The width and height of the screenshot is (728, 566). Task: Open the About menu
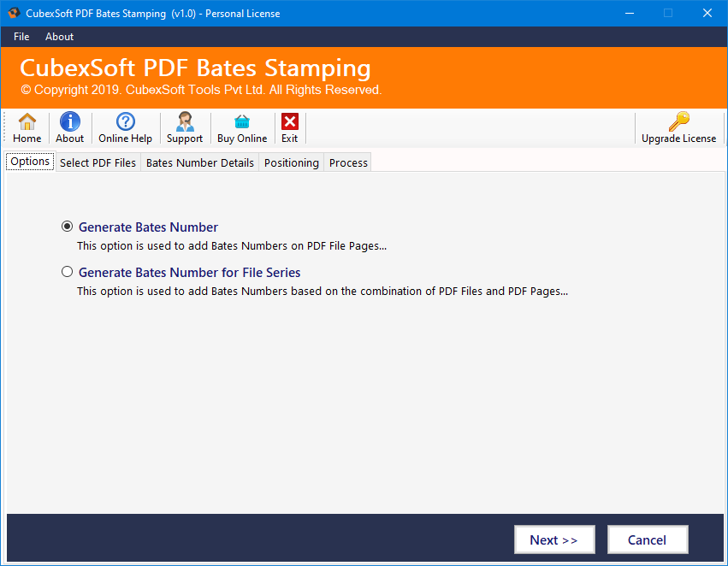pos(59,37)
